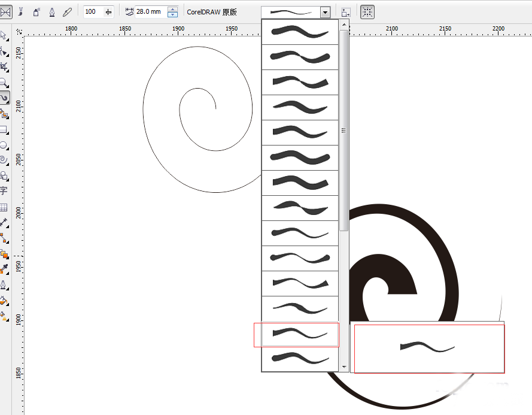Toggle the bounding box button
Image resolution: width=532 pixels, height=415 pixels.
tap(367, 12)
